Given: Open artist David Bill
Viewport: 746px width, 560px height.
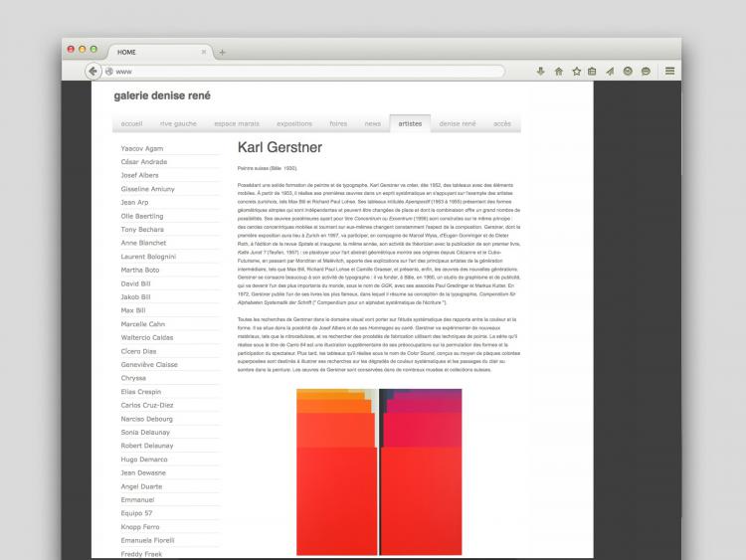Looking at the screenshot, I should click(x=135, y=283).
